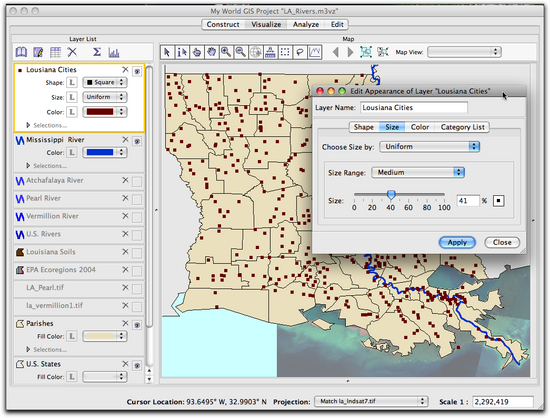Image resolution: width=550 pixels, height=418 pixels.
Task: Open the histogram chart icon in Layer List
Action: click(114, 52)
